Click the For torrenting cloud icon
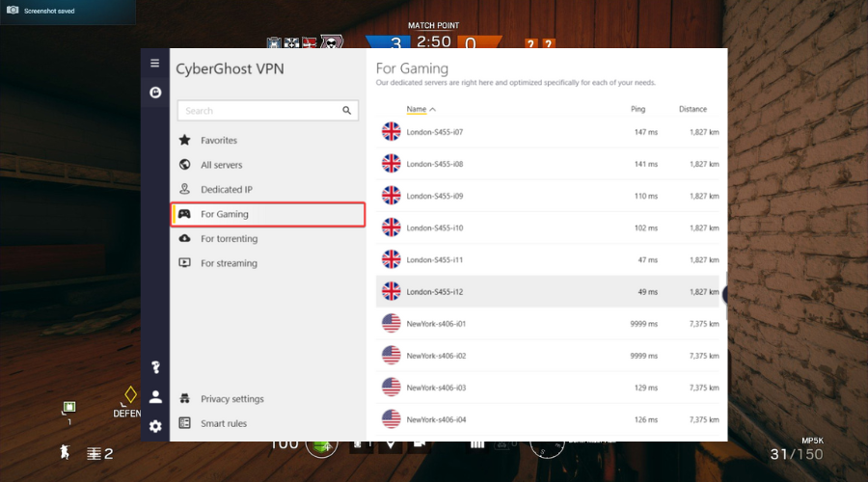Screen dimensions: 868x482 pos(184,238)
